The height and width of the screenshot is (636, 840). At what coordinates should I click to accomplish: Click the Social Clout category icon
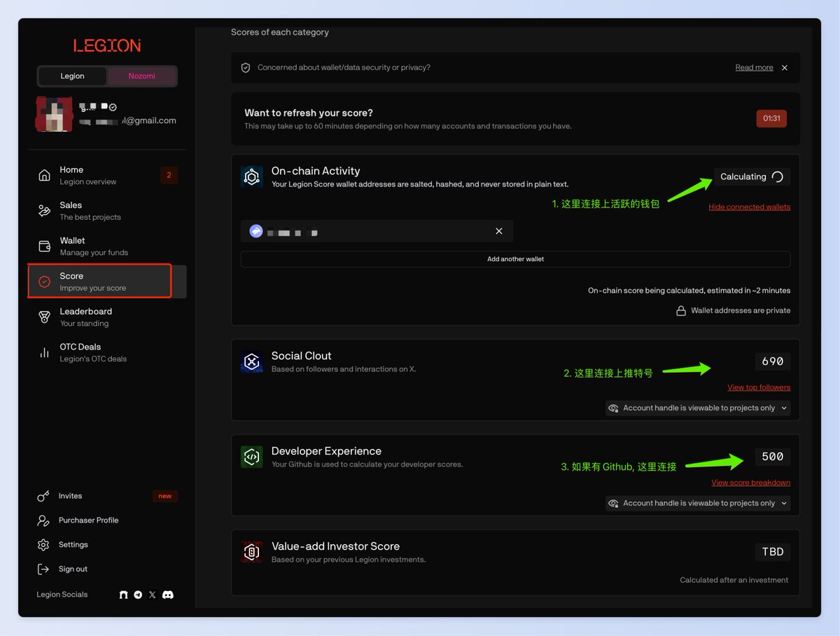pyautogui.click(x=252, y=361)
